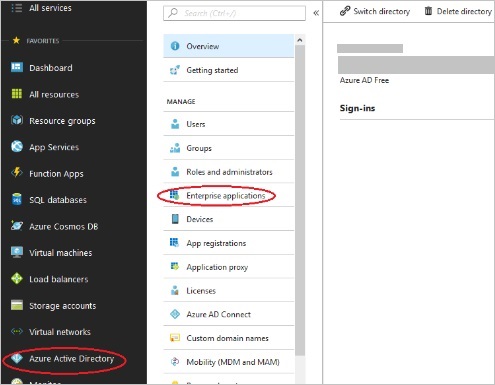
Task: Click Switch directory in toolbar
Action: pos(375,11)
